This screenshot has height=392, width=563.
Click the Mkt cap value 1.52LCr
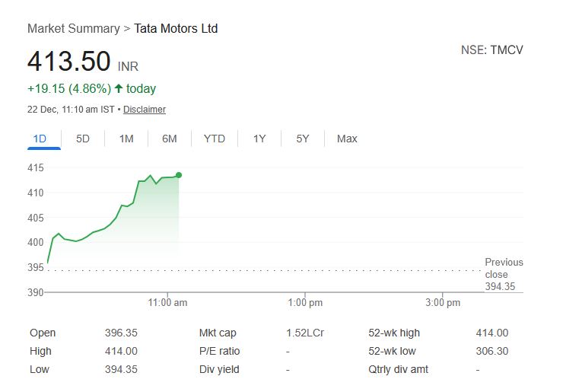(304, 333)
